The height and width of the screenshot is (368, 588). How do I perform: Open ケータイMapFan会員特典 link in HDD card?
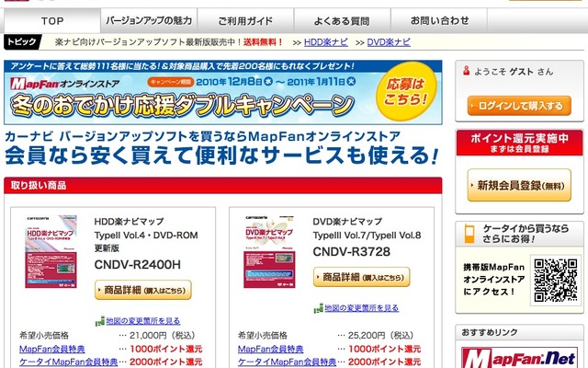(x=68, y=362)
